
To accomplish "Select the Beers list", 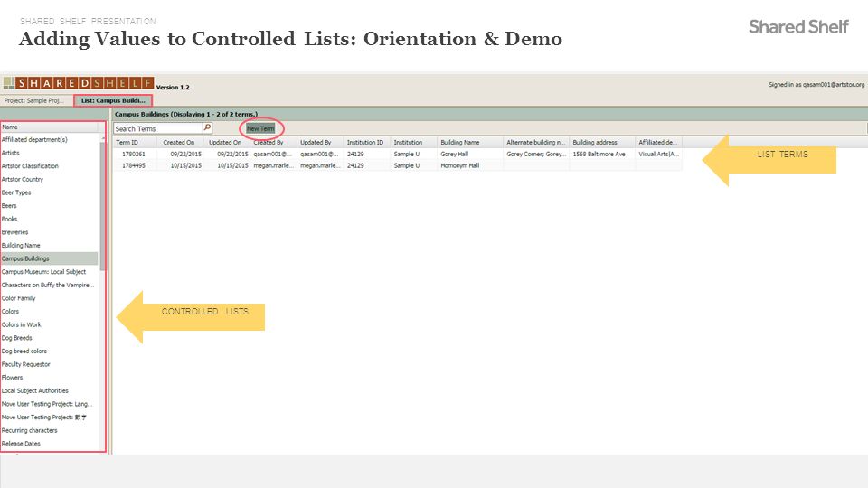I will [49, 206].
